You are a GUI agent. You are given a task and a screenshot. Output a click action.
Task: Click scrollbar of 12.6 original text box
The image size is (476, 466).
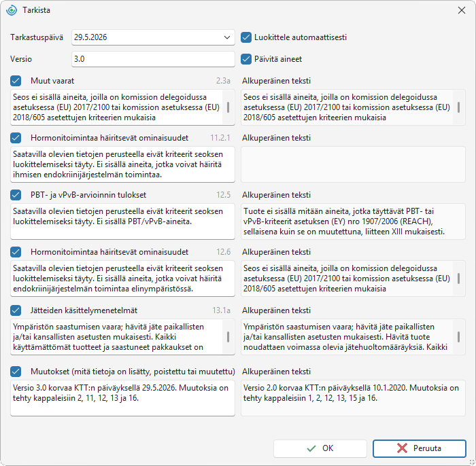coord(458,279)
